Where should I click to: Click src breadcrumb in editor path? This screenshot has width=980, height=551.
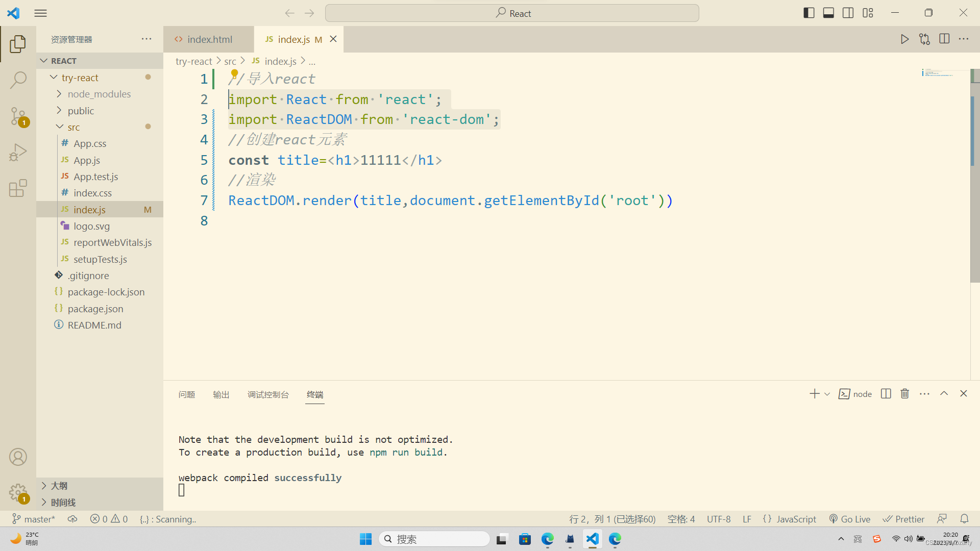(230, 61)
